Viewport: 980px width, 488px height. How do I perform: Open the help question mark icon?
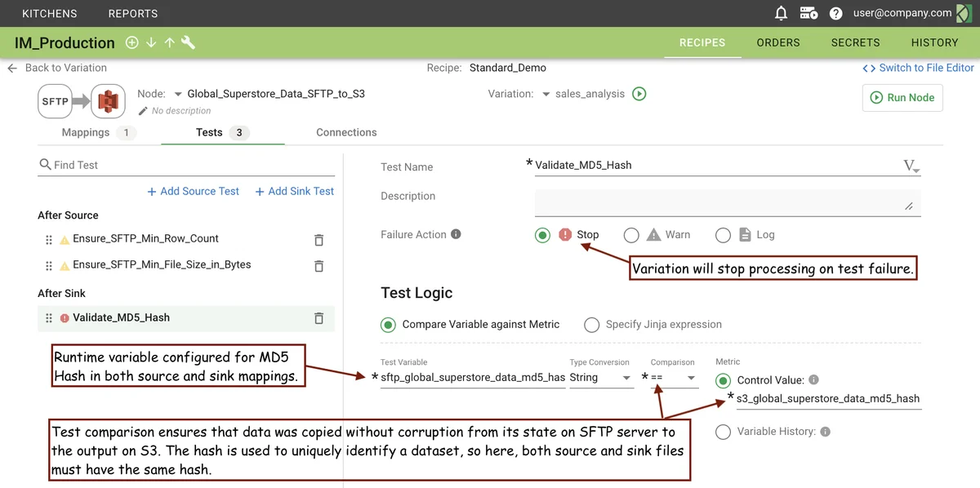click(x=835, y=13)
